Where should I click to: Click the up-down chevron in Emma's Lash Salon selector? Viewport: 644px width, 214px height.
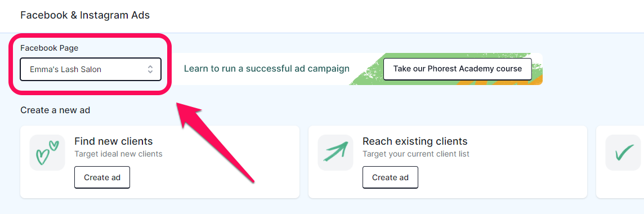point(150,69)
